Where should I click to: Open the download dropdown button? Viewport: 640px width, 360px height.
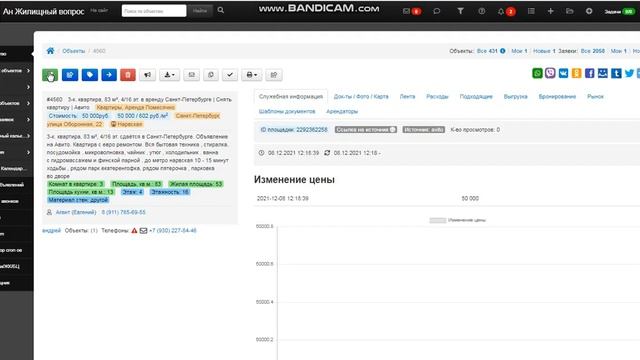(169, 75)
